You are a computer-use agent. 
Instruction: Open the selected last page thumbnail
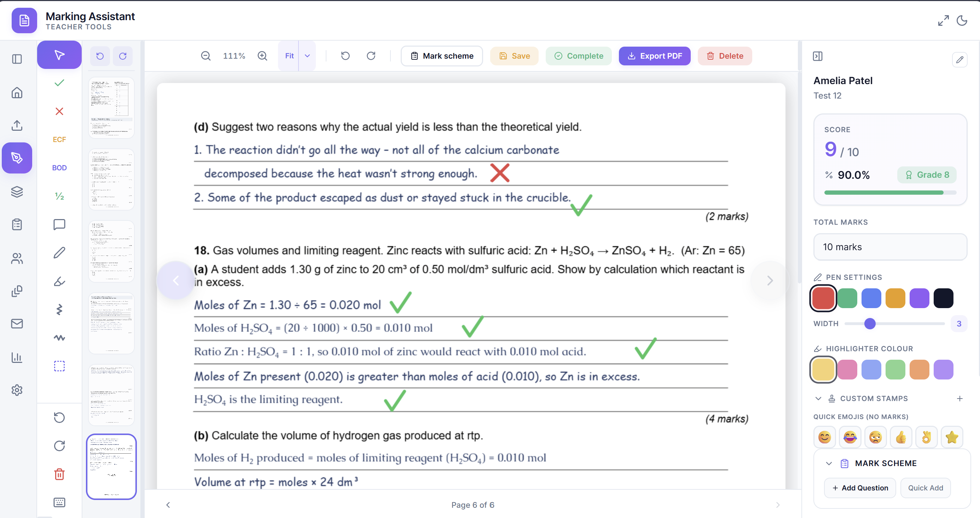point(111,467)
